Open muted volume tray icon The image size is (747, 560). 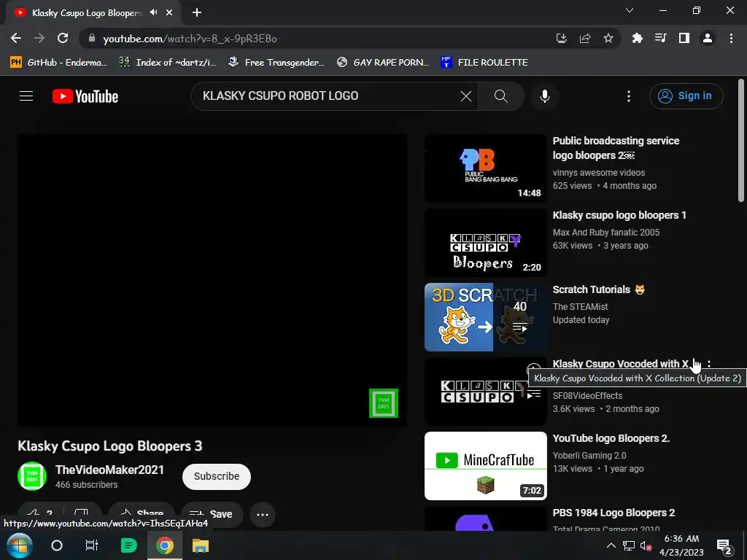click(x=646, y=545)
